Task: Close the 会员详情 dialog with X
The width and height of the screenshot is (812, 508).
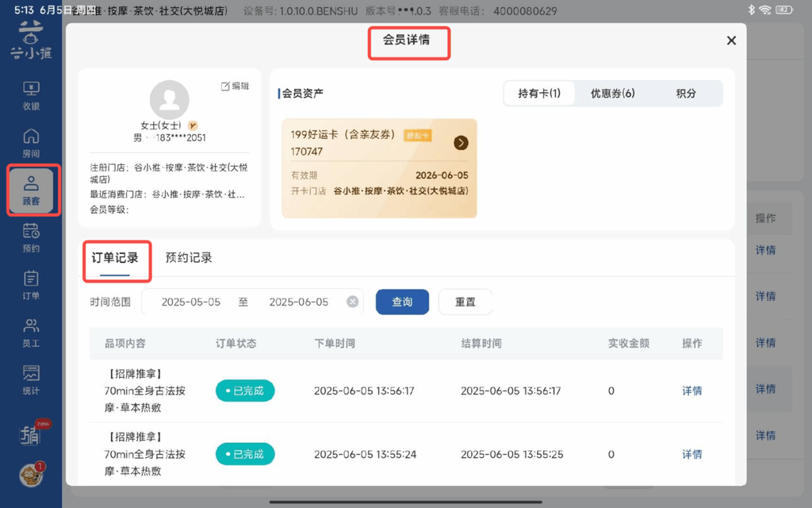Action: click(731, 40)
